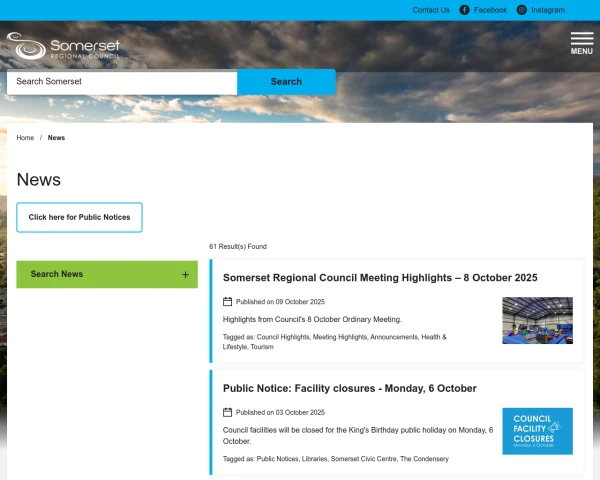Open the Public Notice: Facility closures article
600x480 pixels.
point(349,388)
